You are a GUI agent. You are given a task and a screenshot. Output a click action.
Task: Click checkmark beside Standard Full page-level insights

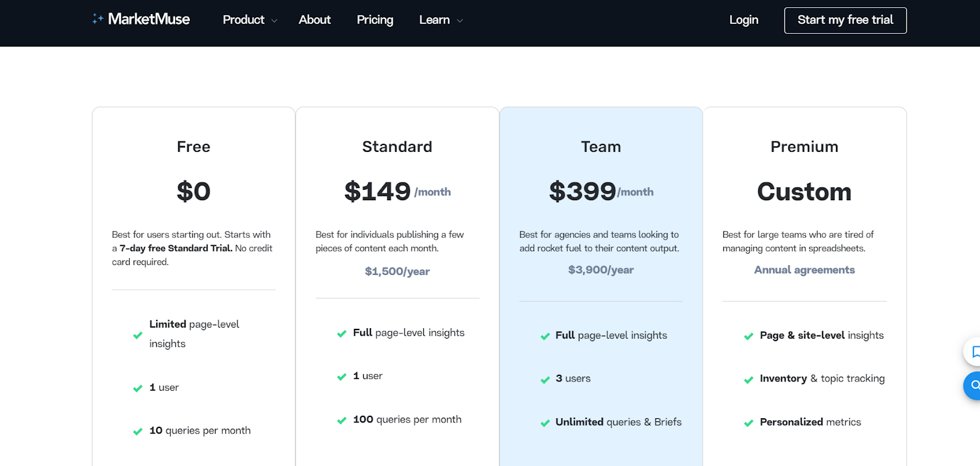coord(342,334)
